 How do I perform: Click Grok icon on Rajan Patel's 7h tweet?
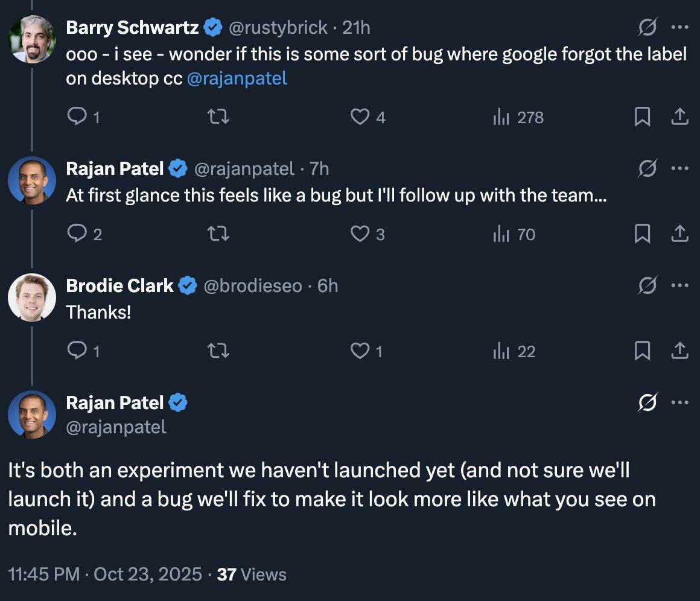coord(647,168)
